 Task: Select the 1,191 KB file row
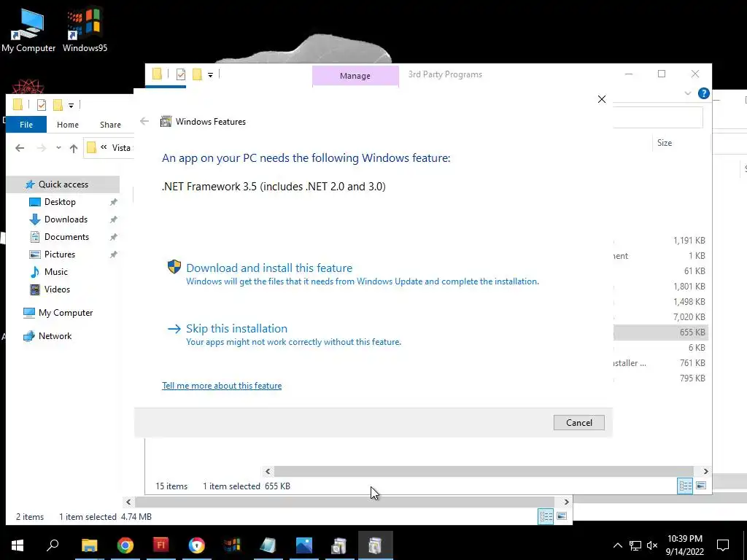coord(661,241)
